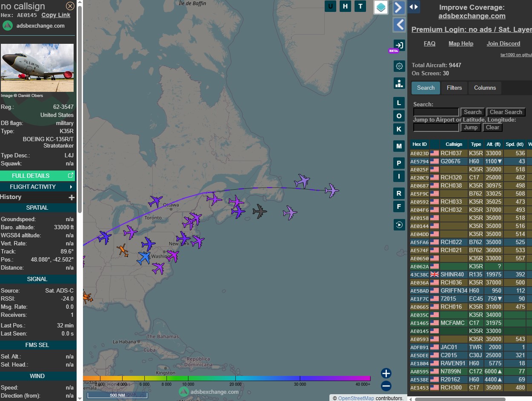
Task: Switch to the Filters tab
Action: (454, 88)
